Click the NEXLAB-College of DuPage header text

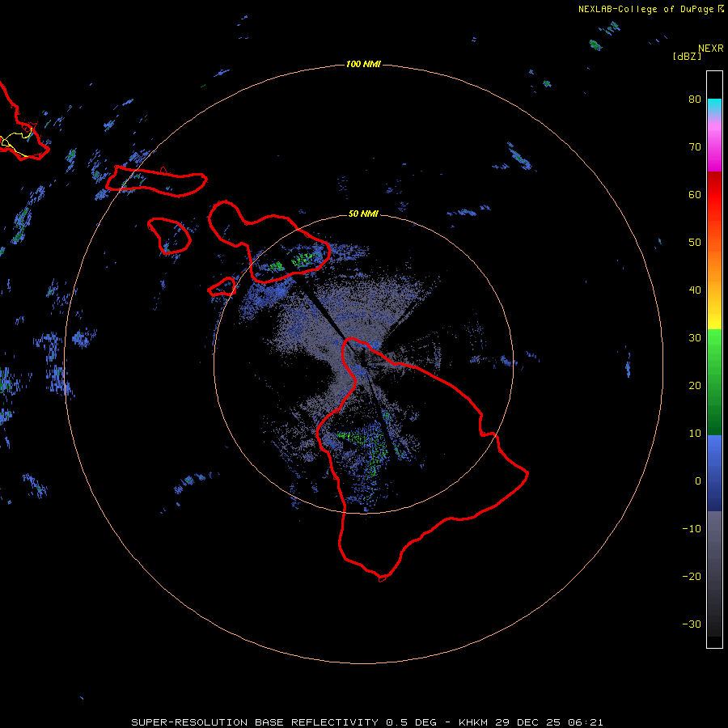pos(650,9)
